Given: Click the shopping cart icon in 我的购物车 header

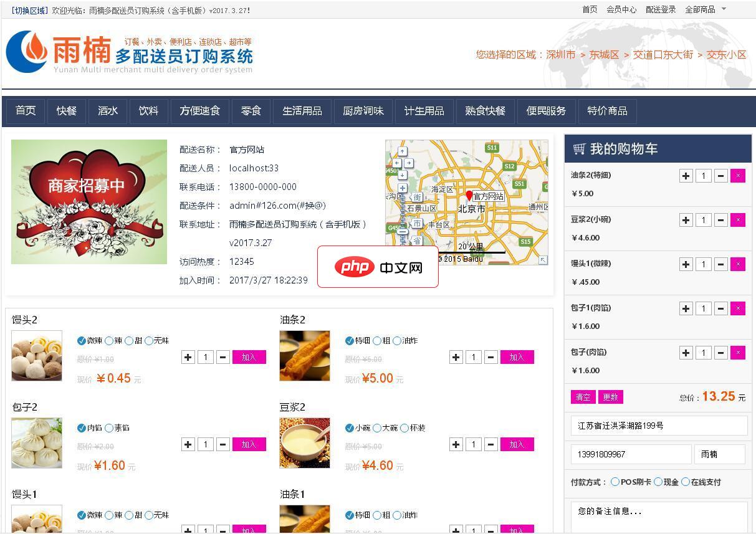Looking at the screenshot, I should click(x=579, y=149).
